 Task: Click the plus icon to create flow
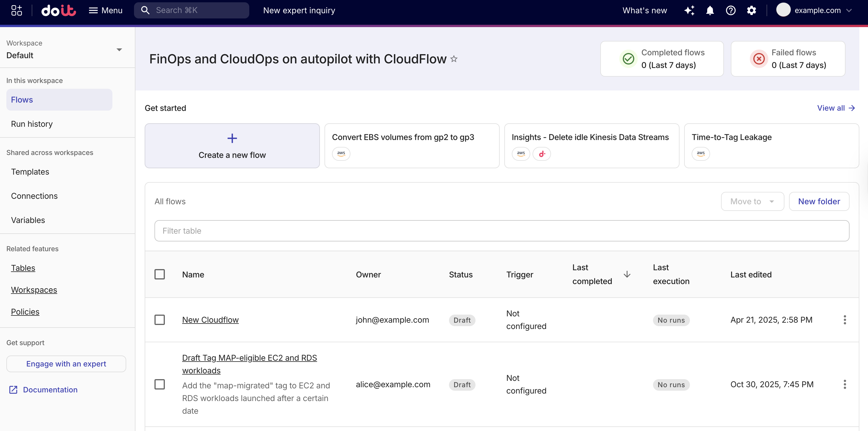point(232,138)
